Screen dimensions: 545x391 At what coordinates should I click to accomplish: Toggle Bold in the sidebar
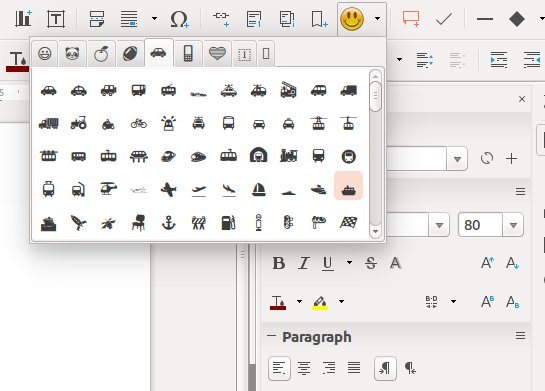coord(279,263)
